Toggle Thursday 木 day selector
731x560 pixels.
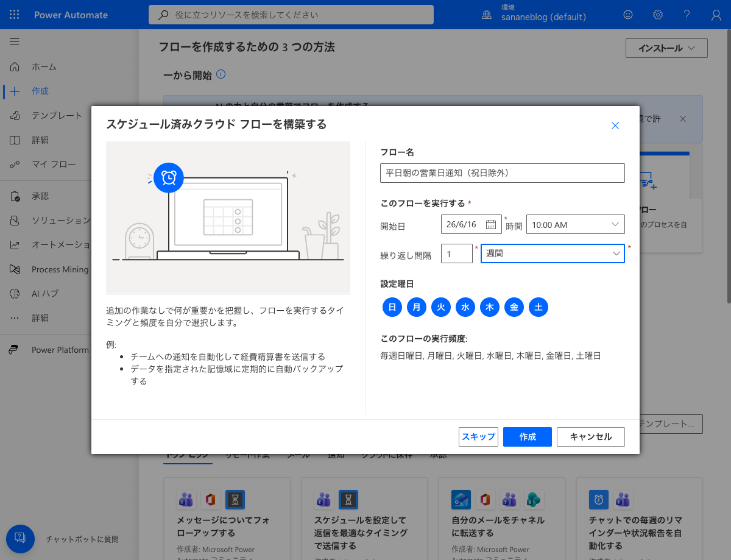pyautogui.click(x=490, y=307)
